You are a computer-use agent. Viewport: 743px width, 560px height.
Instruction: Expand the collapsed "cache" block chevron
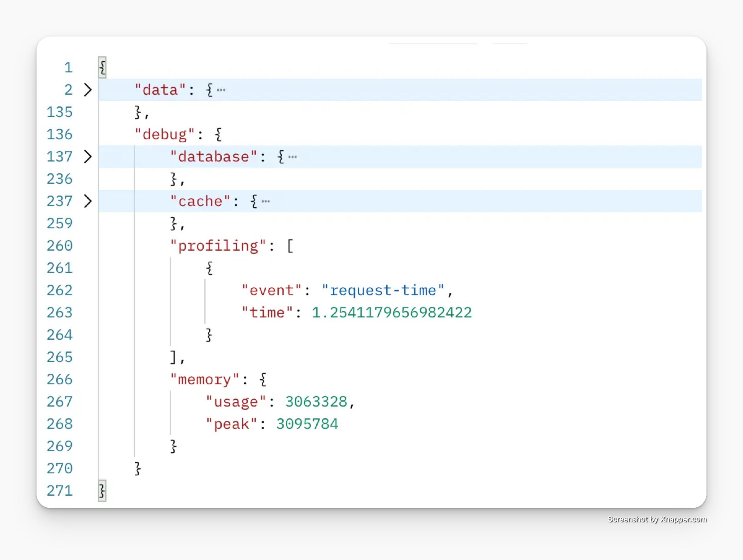(x=88, y=201)
